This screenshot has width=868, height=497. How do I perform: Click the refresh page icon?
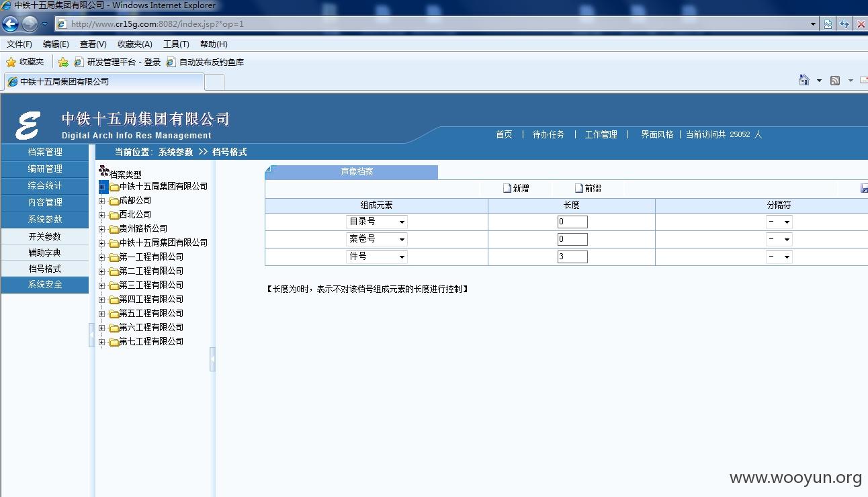[844, 24]
